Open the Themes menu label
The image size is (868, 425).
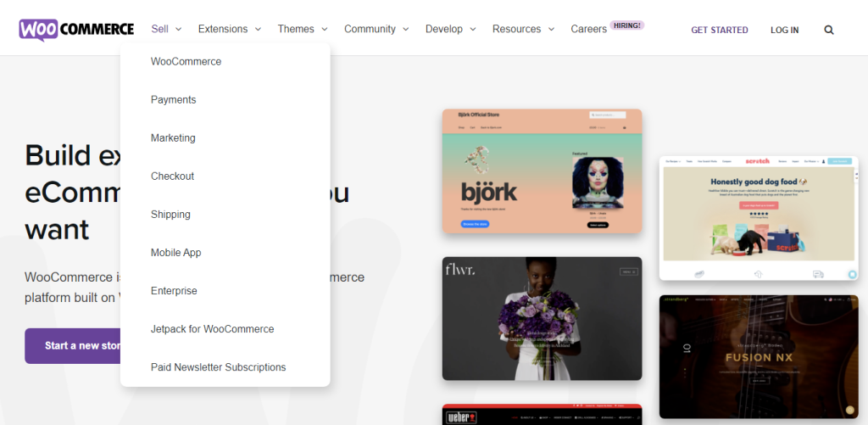296,29
